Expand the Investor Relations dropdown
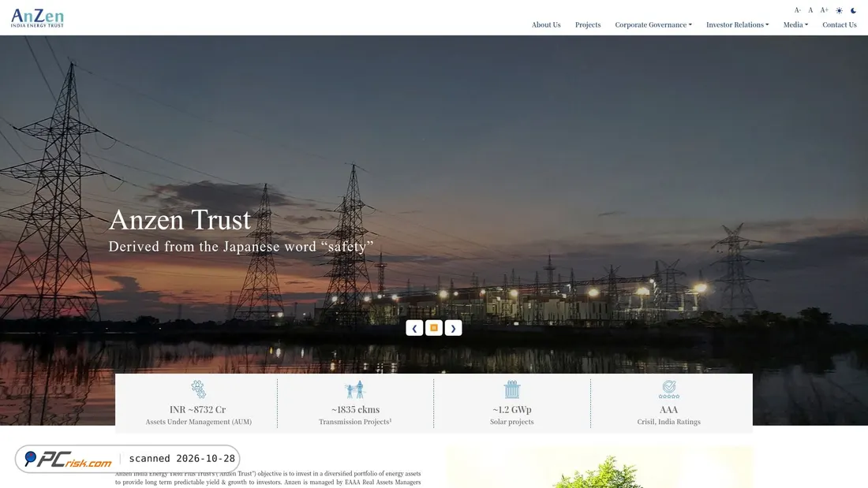Viewport: 868px width, 488px height. pyautogui.click(x=737, y=25)
